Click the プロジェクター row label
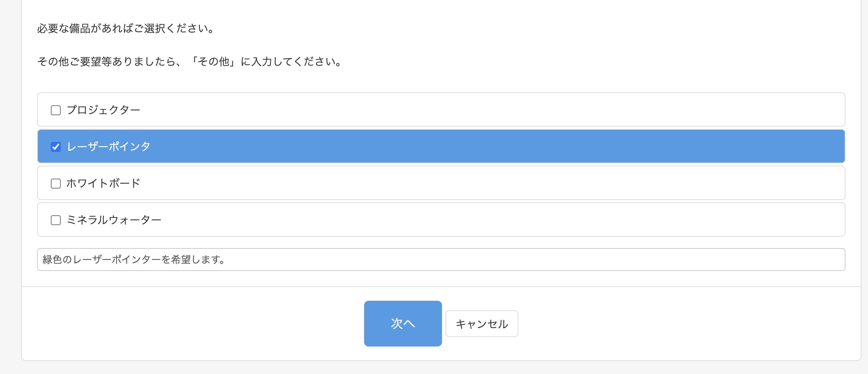868x374 pixels. [x=104, y=110]
